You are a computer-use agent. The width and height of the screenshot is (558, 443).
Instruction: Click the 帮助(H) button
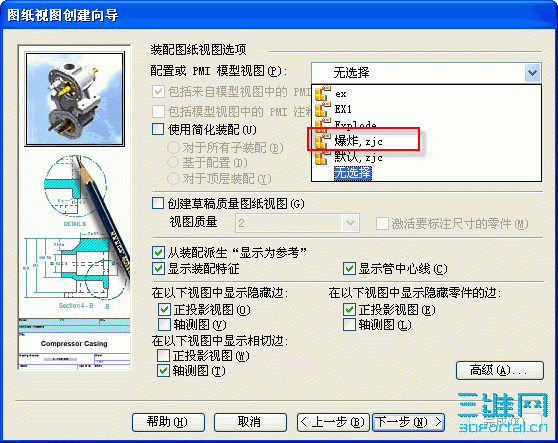pos(168,422)
